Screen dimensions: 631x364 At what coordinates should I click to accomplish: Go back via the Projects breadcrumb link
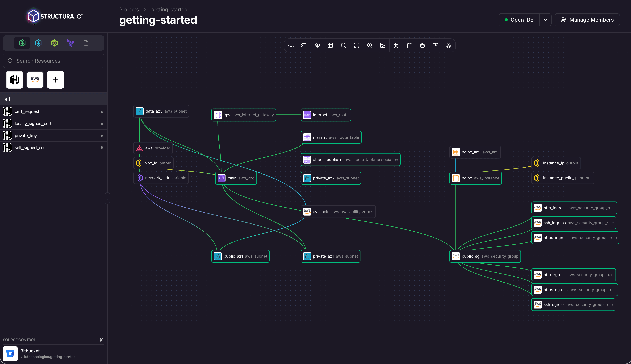pos(129,10)
